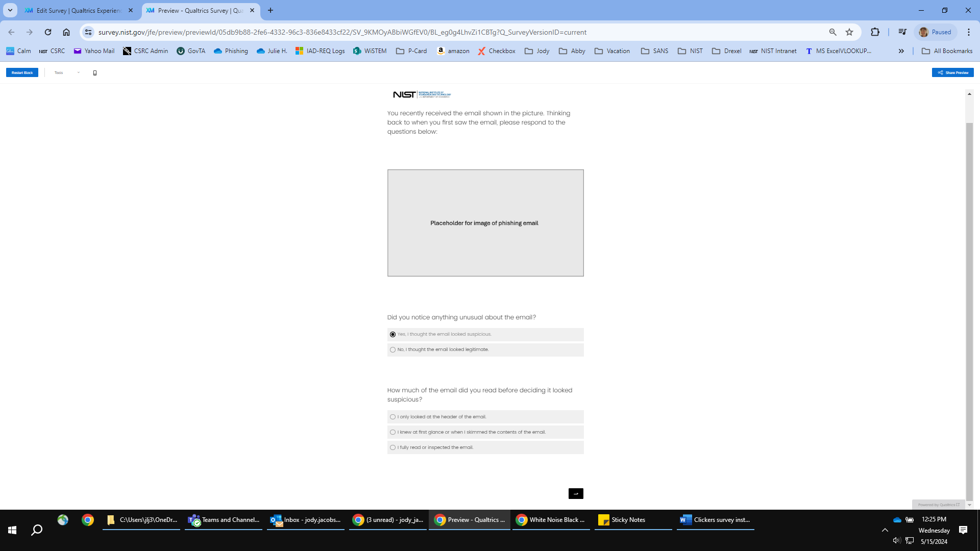Open the Tools dropdown menu

(x=67, y=73)
